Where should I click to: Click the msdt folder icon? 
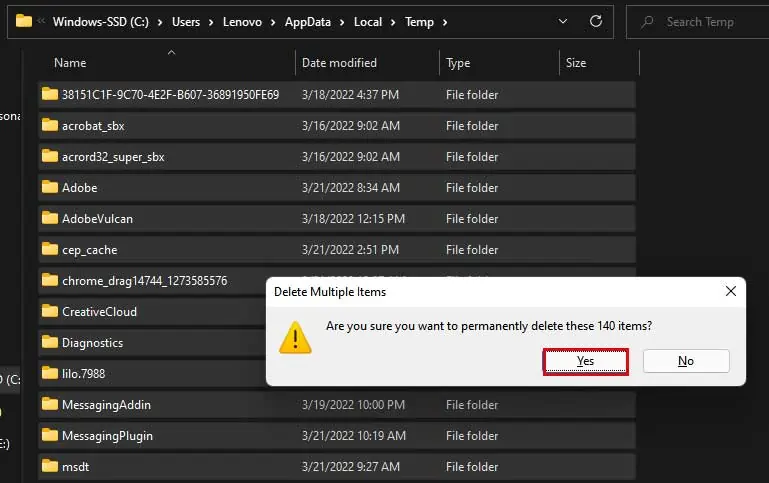(x=50, y=466)
